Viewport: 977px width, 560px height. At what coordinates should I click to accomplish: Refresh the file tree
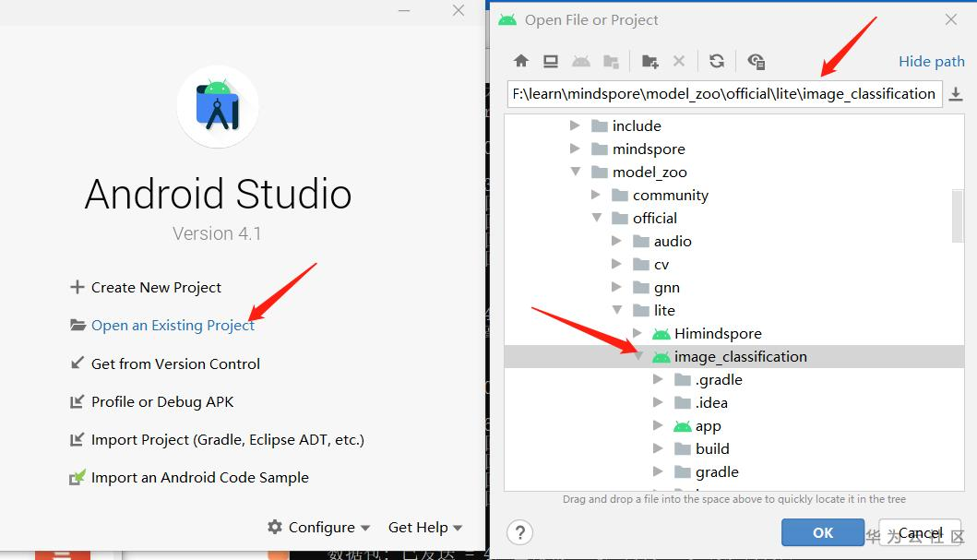(717, 61)
